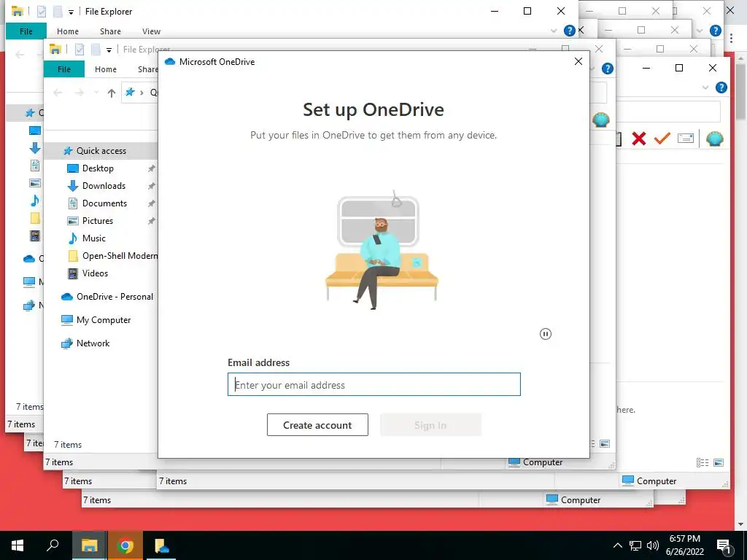The width and height of the screenshot is (747, 560).
Task: Select Pictures in the navigation tree
Action: click(97, 220)
